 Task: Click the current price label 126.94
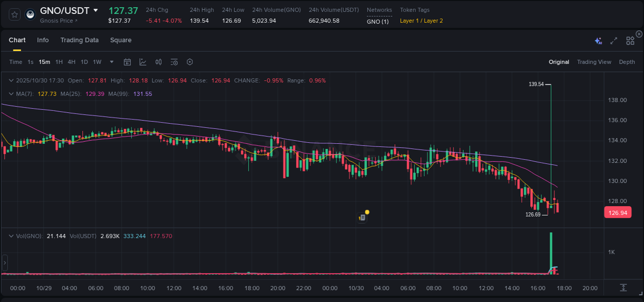tap(618, 212)
